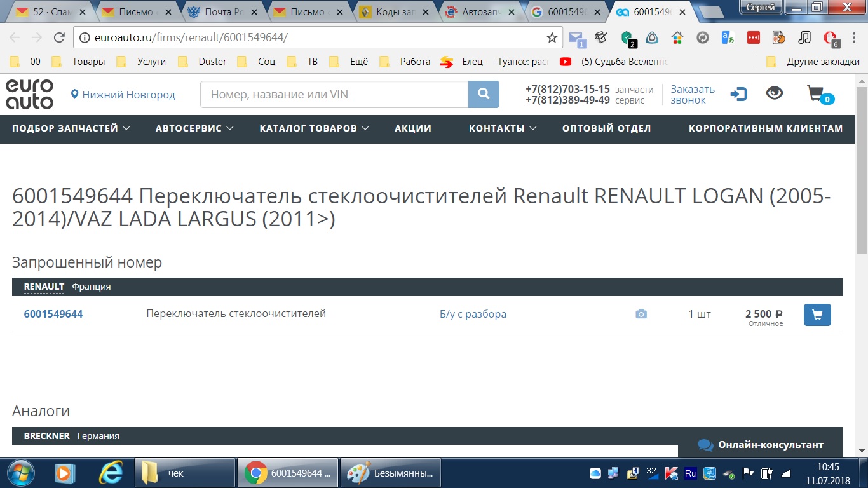868x488 pixels.
Task: Bookmark page with the star icon
Action: coord(552,37)
